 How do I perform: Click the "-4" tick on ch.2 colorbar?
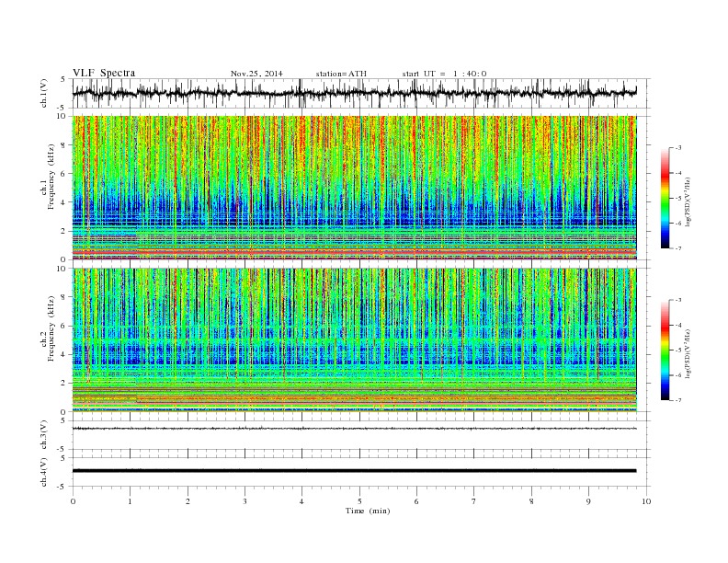(677, 325)
